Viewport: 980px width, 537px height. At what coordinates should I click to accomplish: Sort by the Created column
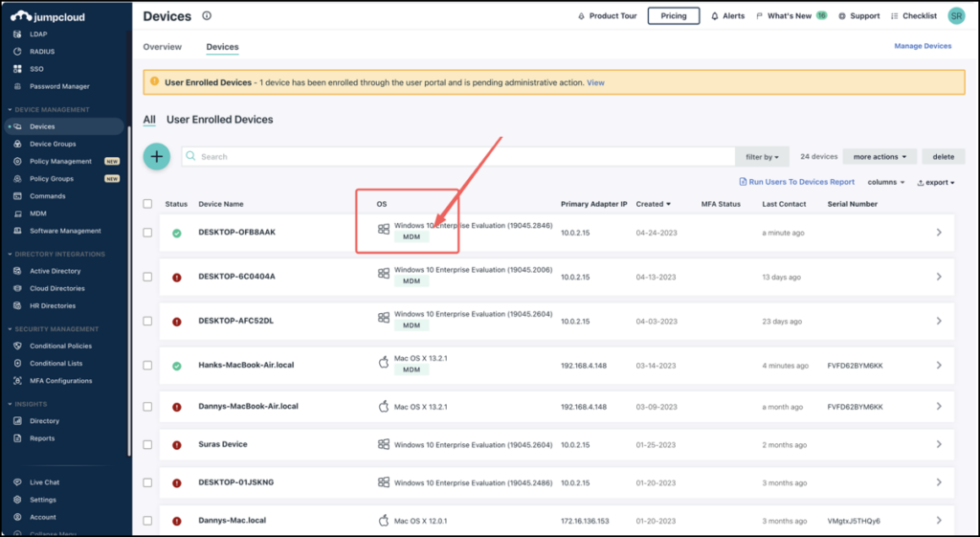(x=653, y=205)
